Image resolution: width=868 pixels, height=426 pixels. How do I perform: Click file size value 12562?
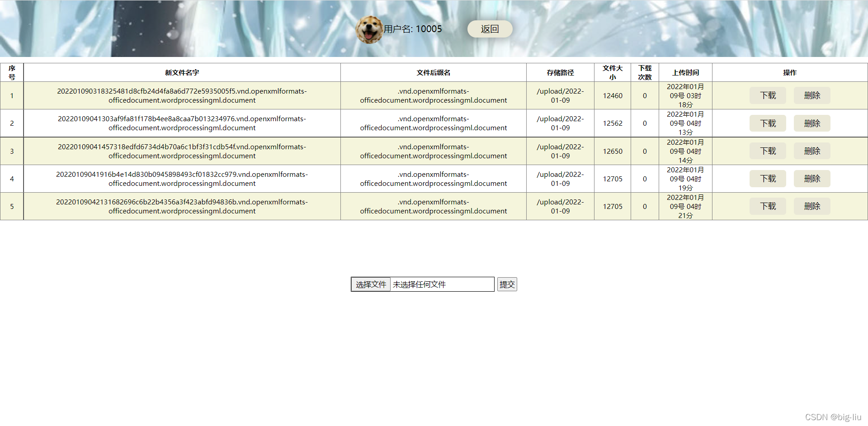613,123
